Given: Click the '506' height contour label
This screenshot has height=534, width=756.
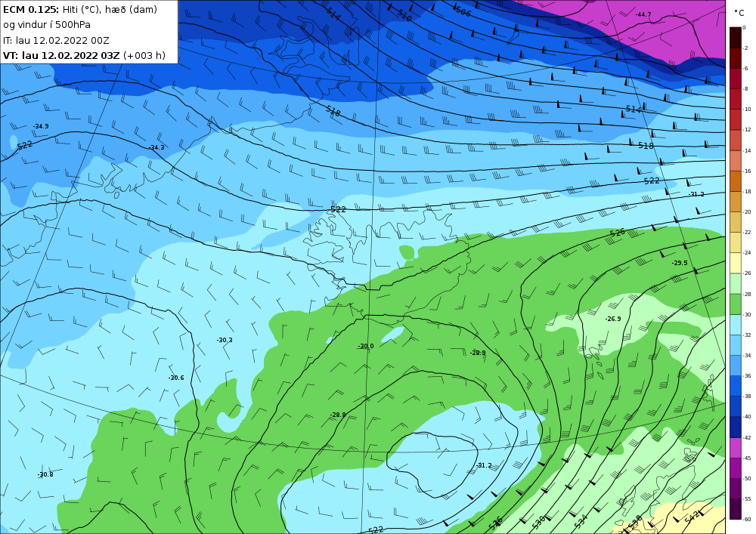Looking at the screenshot, I should coord(463,11).
